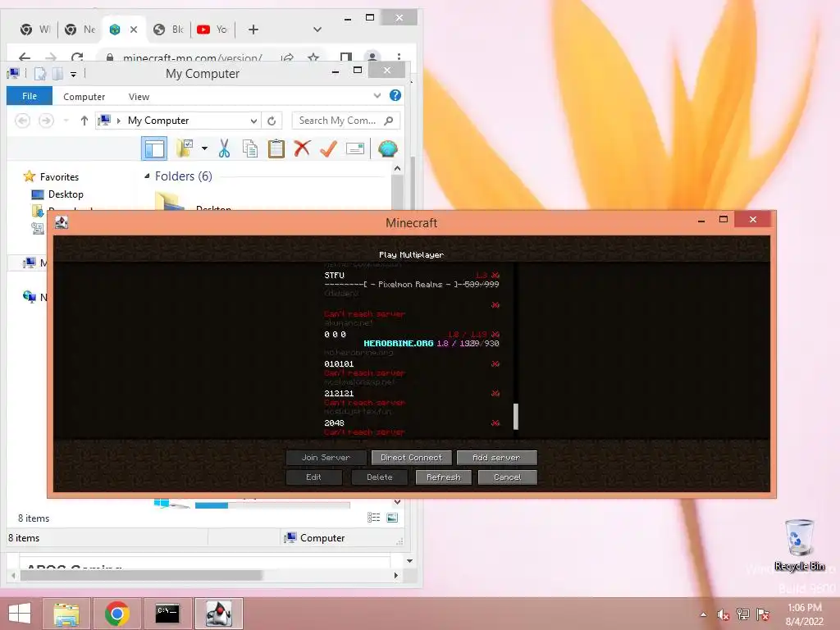The image size is (840, 630).
Task: Open the View ribbon tab
Action: click(139, 97)
